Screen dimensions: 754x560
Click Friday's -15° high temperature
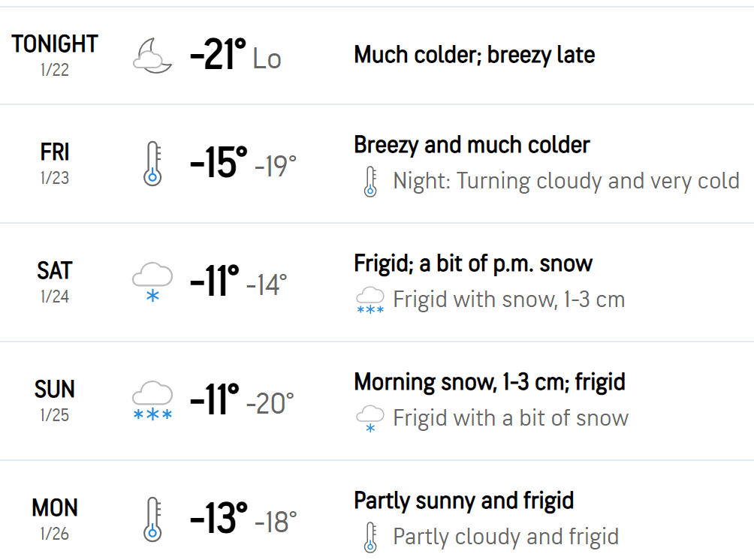(219, 163)
